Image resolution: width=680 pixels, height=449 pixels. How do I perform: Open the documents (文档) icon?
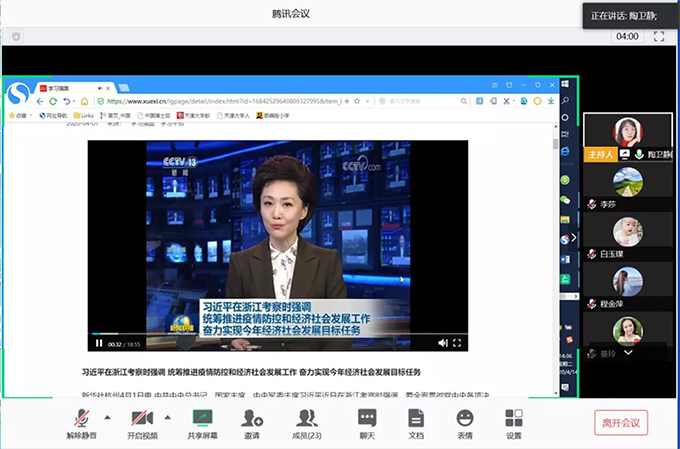coord(416,419)
